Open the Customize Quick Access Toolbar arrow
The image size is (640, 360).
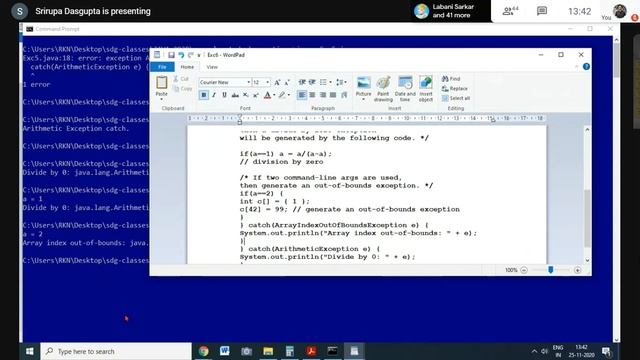click(199, 55)
